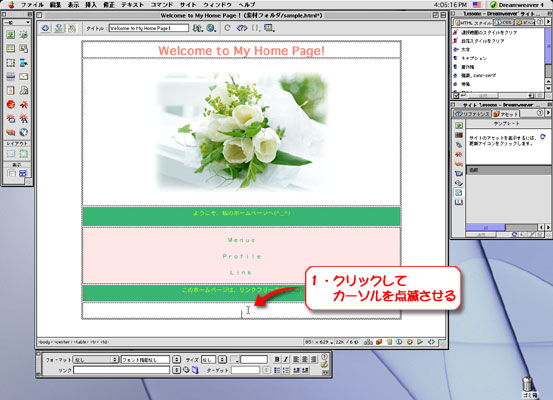The height and width of the screenshot is (400, 553).
Task: Click the Align Center button in Property inspector
Action: (305, 359)
